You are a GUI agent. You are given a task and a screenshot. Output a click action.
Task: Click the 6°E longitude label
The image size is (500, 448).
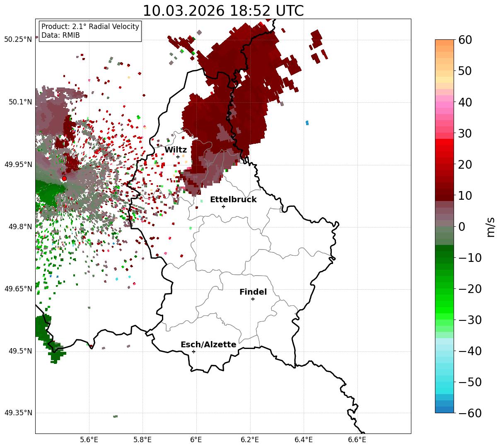pyautogui.click(x=196, y=439)
